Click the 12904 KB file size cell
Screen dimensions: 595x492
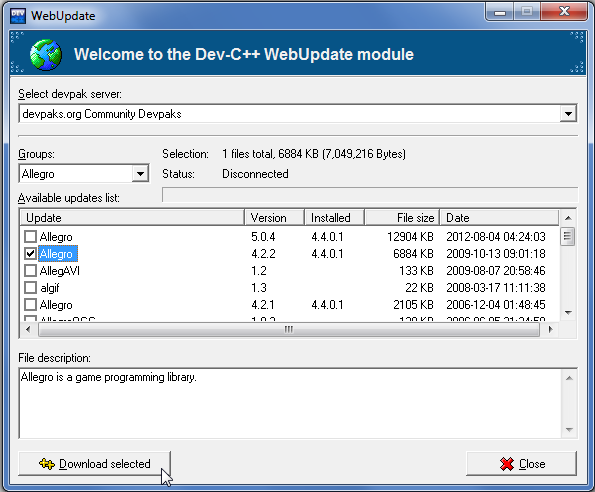[410, 237]
